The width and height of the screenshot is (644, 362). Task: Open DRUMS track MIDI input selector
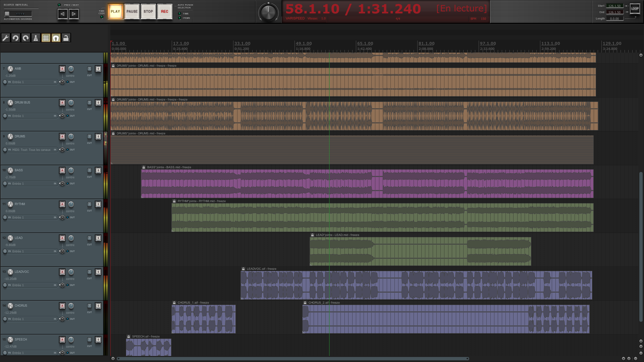coord(31,150)
